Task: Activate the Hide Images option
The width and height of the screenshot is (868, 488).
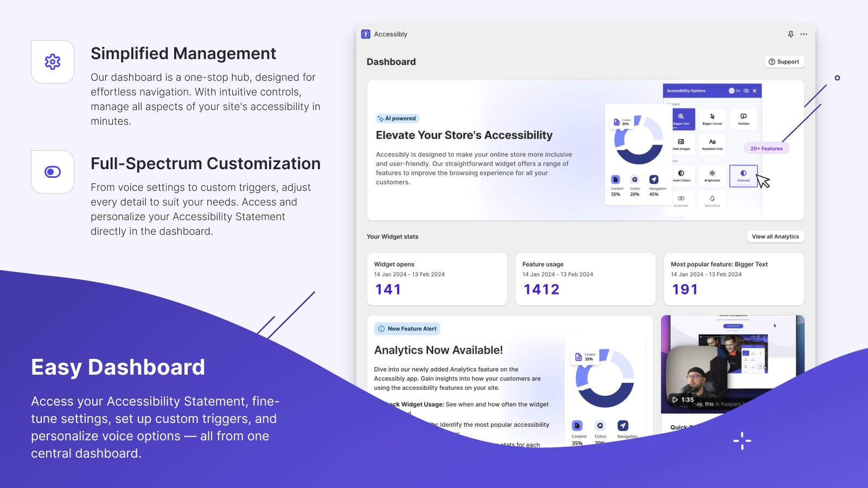Action: [681, 145]
